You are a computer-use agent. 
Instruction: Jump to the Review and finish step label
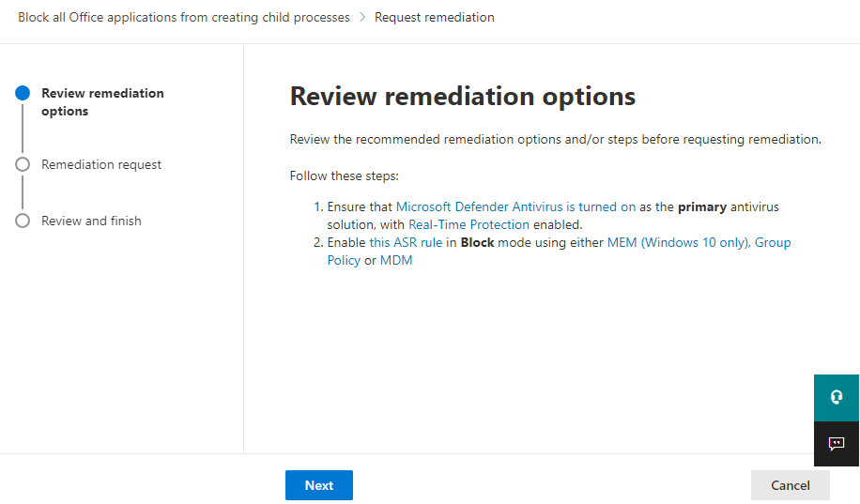click(91, 221)
